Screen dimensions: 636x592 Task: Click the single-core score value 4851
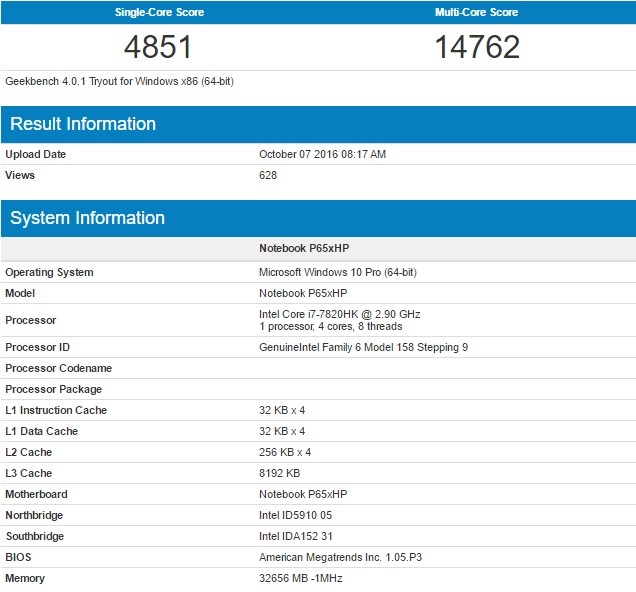point(158,47)
